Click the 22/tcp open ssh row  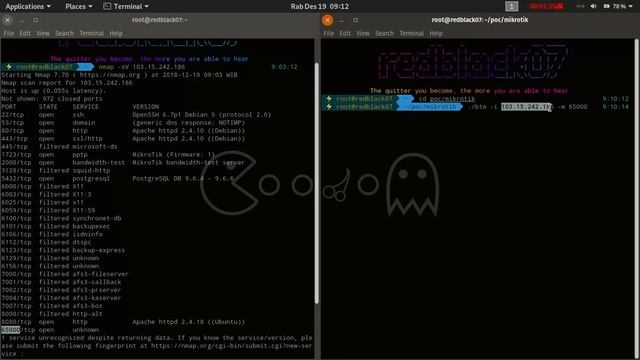pyautogui.click(x=136, y=115)
